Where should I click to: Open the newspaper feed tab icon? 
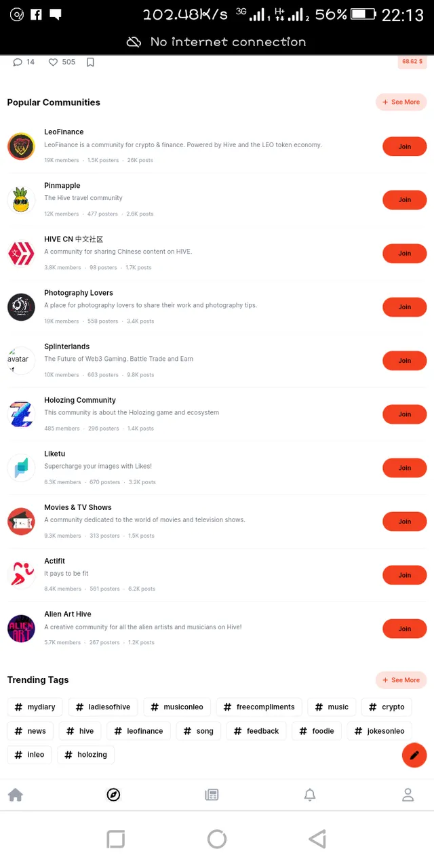coord(212,795)
